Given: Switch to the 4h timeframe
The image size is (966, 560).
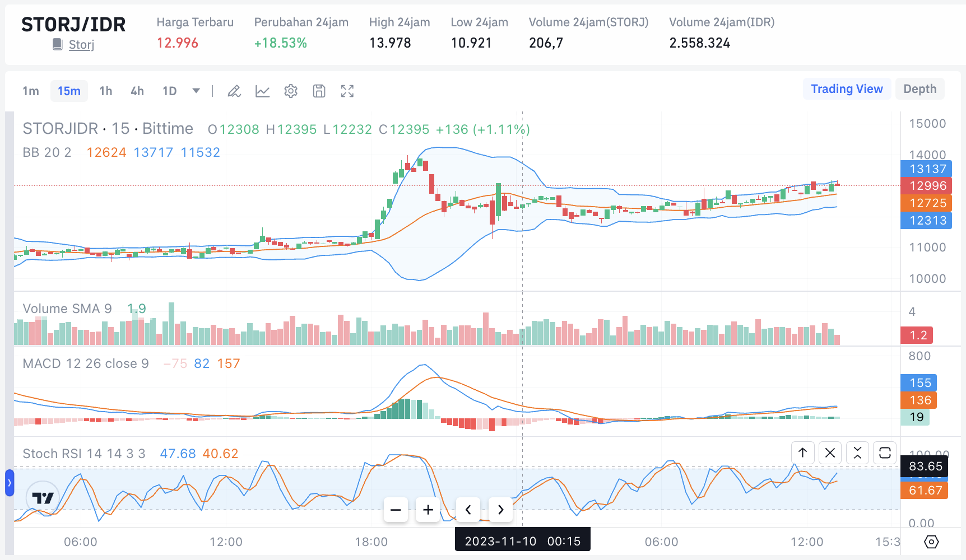Looking at the screenshot, I should pyautogui.click(x=137, y=91).
